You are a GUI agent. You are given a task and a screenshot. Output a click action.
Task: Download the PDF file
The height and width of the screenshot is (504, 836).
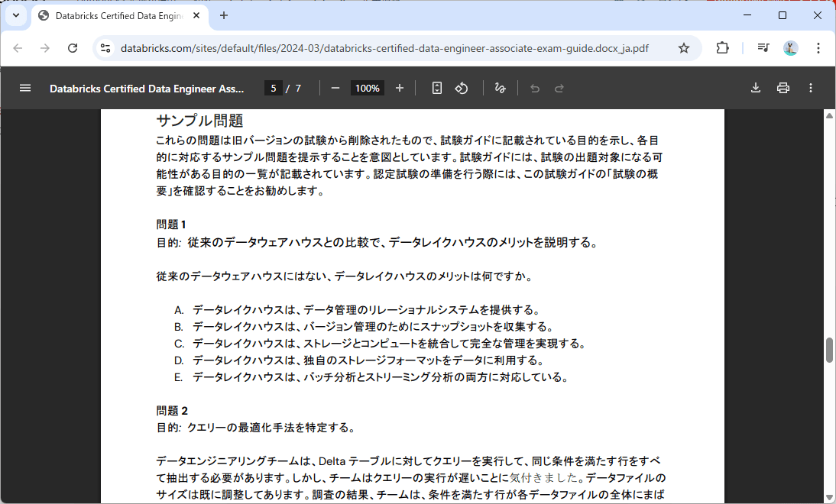(x=756, y=88)
